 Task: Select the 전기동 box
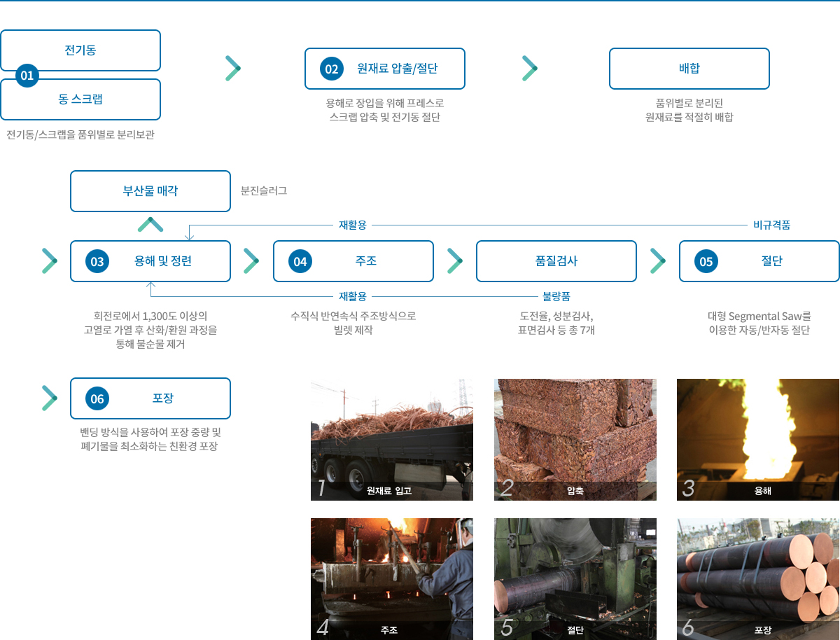coord(80,50)
